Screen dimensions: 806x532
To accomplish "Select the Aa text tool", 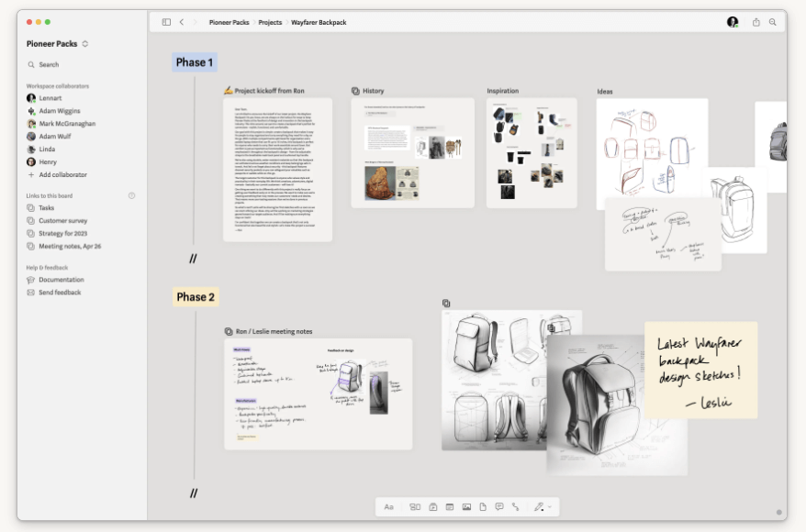I will point(389,507).
